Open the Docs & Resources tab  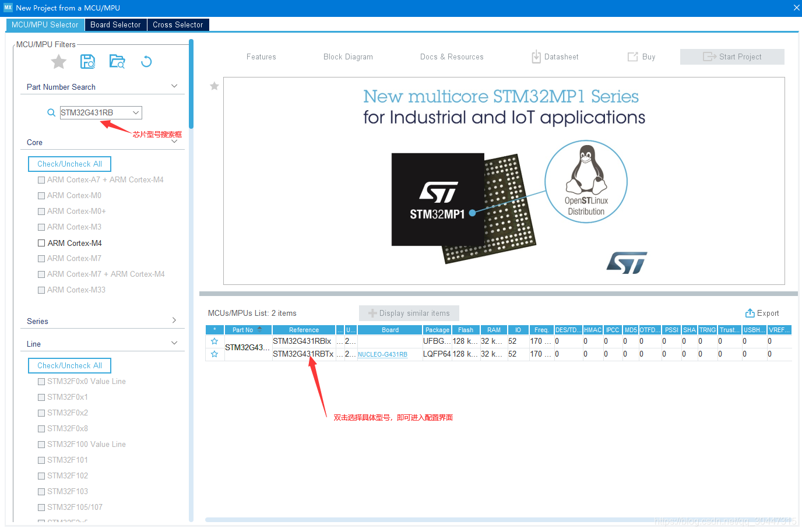452,57
